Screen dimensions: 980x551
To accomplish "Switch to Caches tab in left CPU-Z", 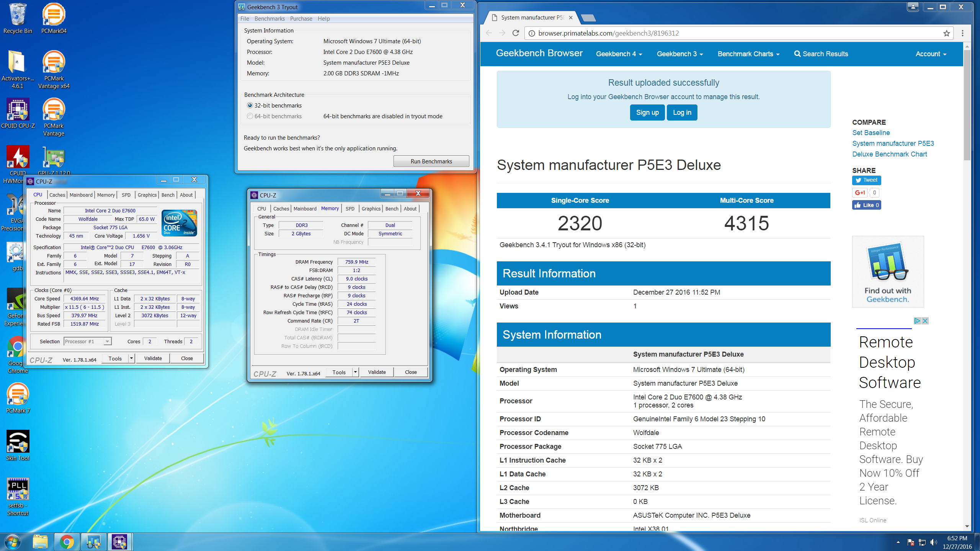I will (x=57, y=195).
